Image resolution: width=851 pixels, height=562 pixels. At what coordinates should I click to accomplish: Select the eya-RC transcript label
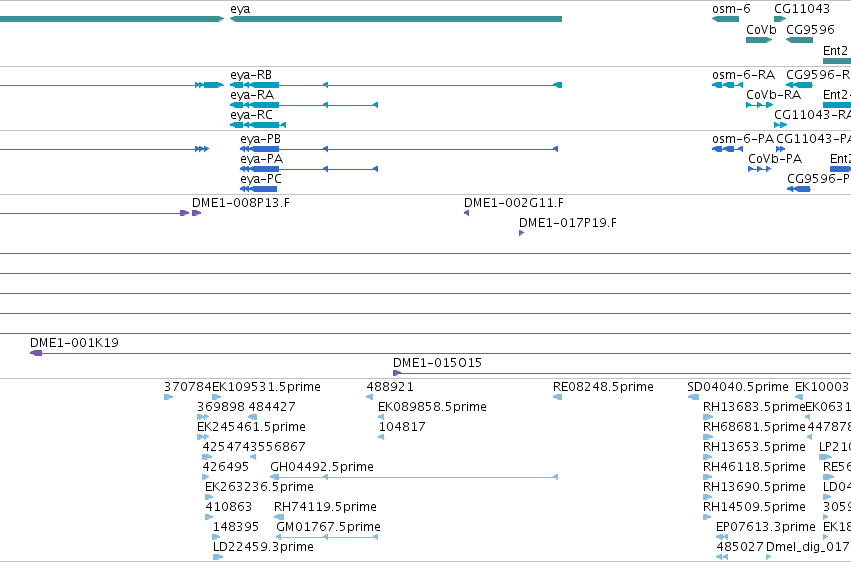coord(251,114)
